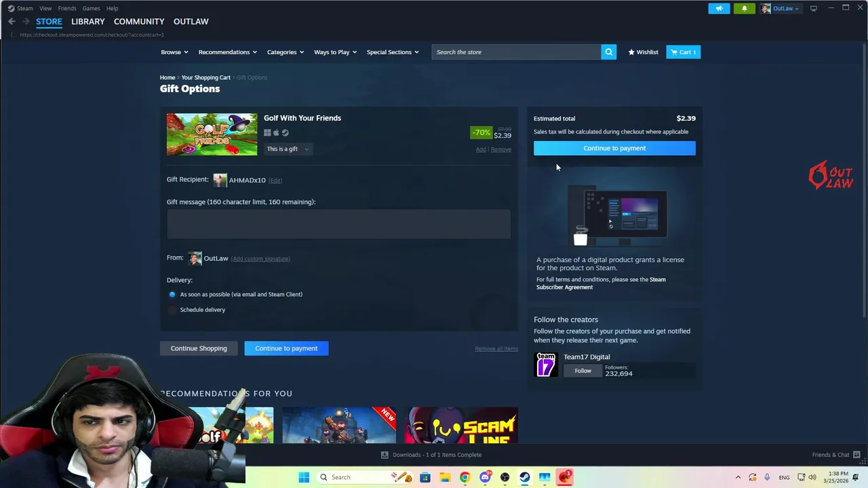Open Windows Start menu
This screenshot has height=488, width=868.
(x=304, y=477)
